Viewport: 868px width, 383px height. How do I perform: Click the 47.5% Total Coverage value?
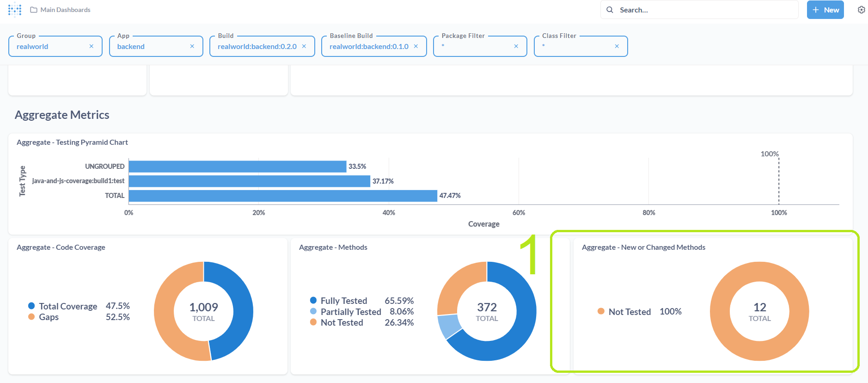(118, 306)
